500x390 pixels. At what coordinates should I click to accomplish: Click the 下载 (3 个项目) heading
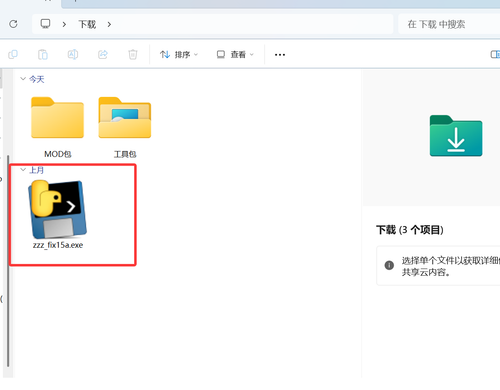click(x=410, y=230)
